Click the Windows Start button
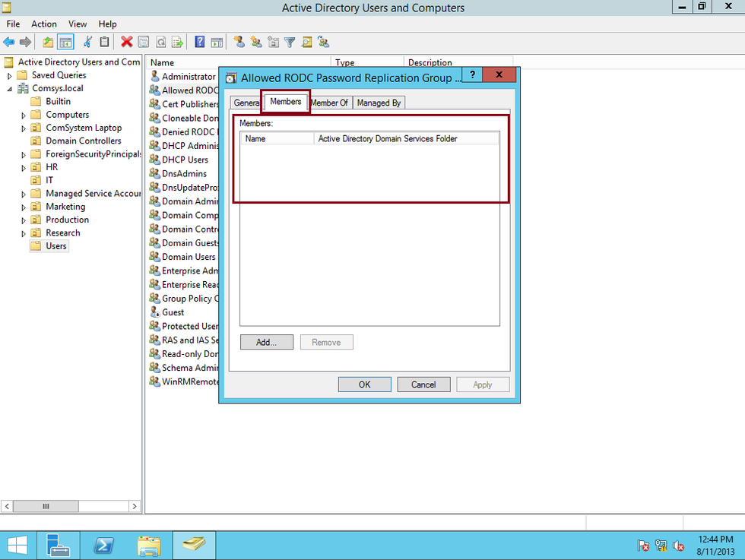This screenshot has height=560, width=745. (17, 546)
